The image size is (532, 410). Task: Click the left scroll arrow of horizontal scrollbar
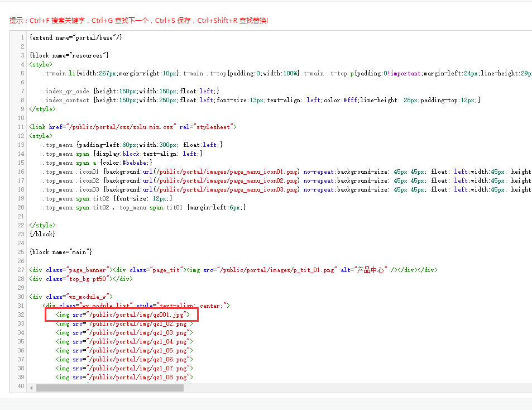[x=32, y=388]
